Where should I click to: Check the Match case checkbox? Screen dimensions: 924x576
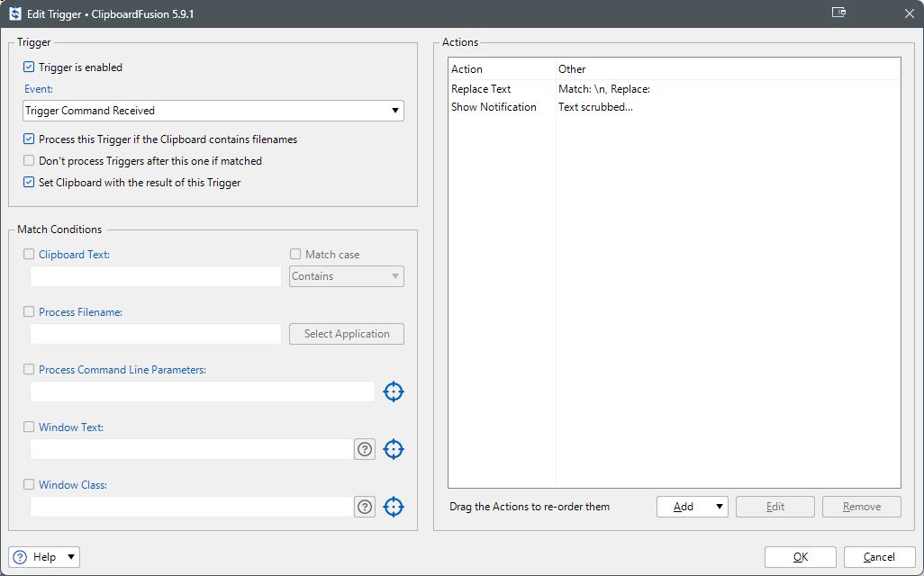[295, 254]
